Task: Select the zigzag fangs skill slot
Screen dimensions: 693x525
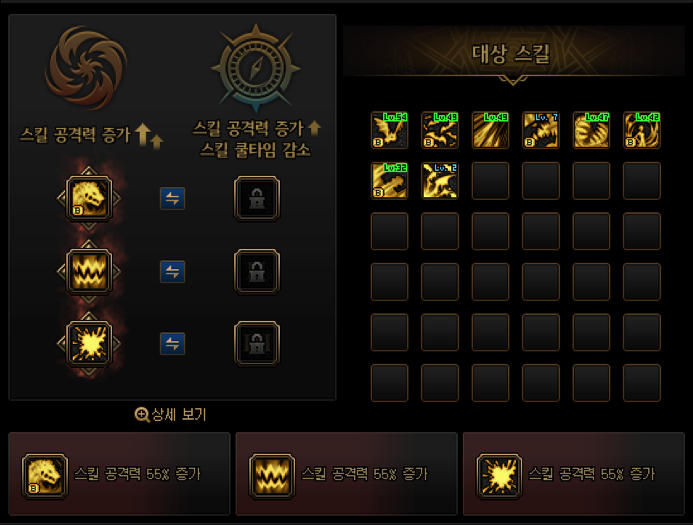Action: [89, 271]
